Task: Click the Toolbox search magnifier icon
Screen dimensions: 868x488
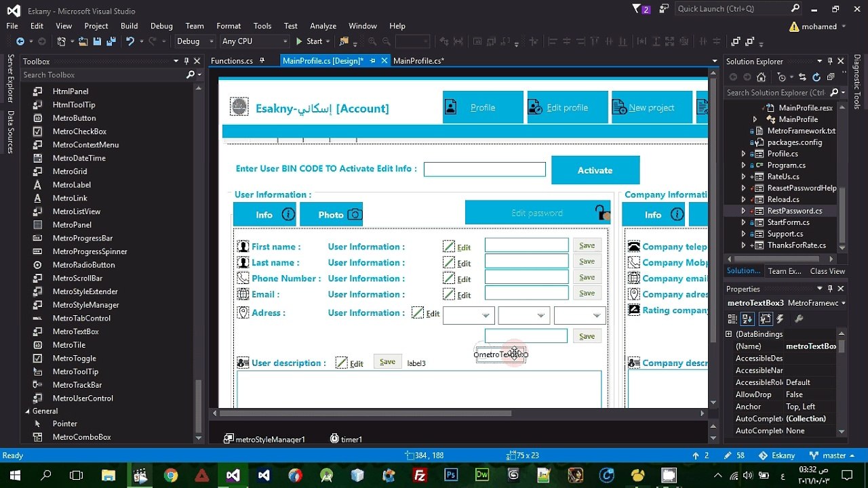Action: [191, 75]
